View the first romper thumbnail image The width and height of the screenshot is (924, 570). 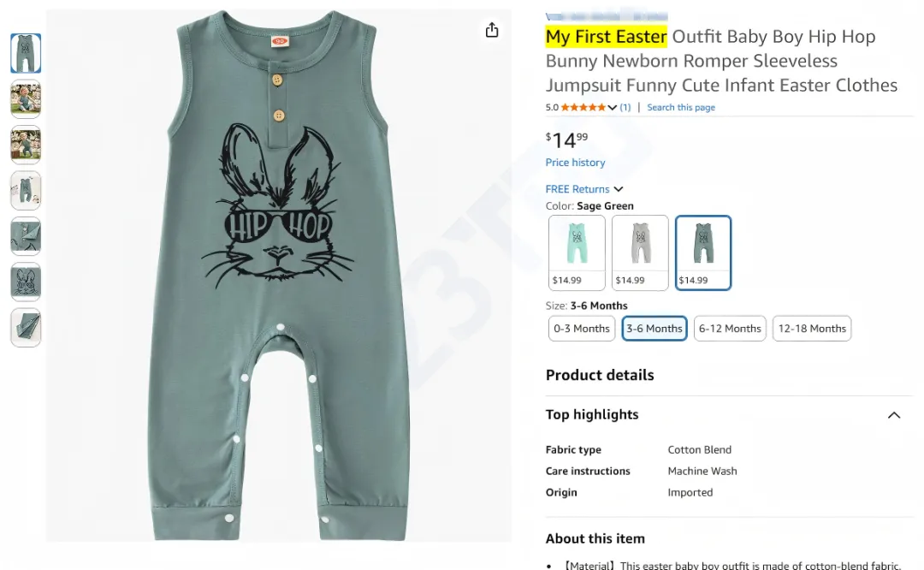click(26, 53)
